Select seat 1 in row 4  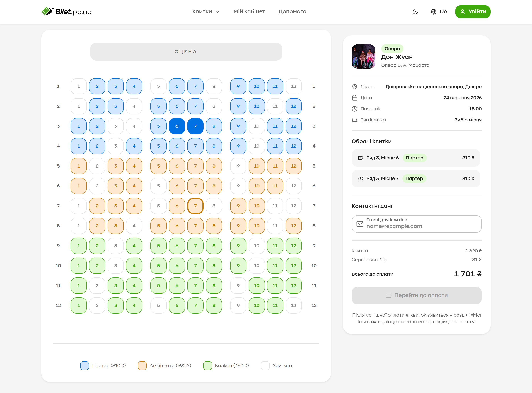coord(79,146)
